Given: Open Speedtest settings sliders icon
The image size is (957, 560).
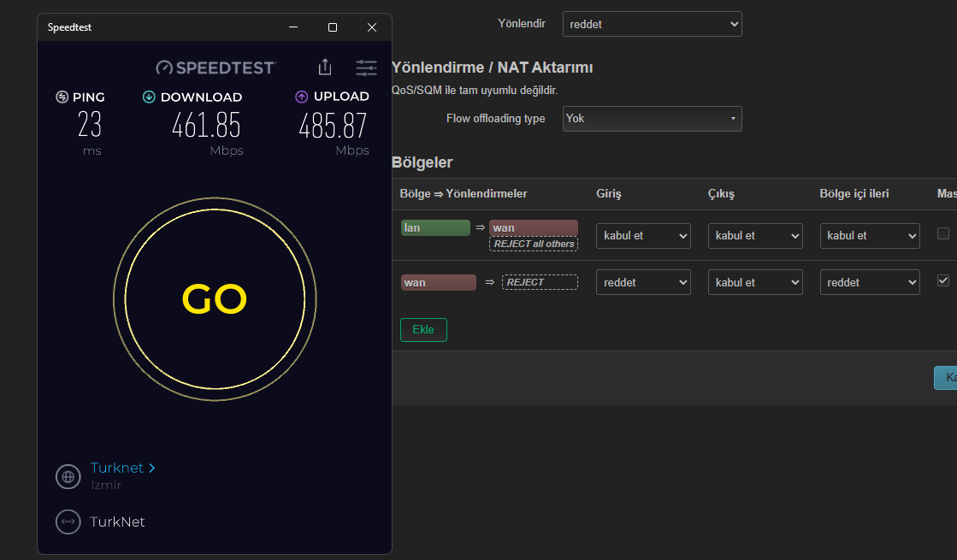Looking at the screenshot, I should pos(366,68).
